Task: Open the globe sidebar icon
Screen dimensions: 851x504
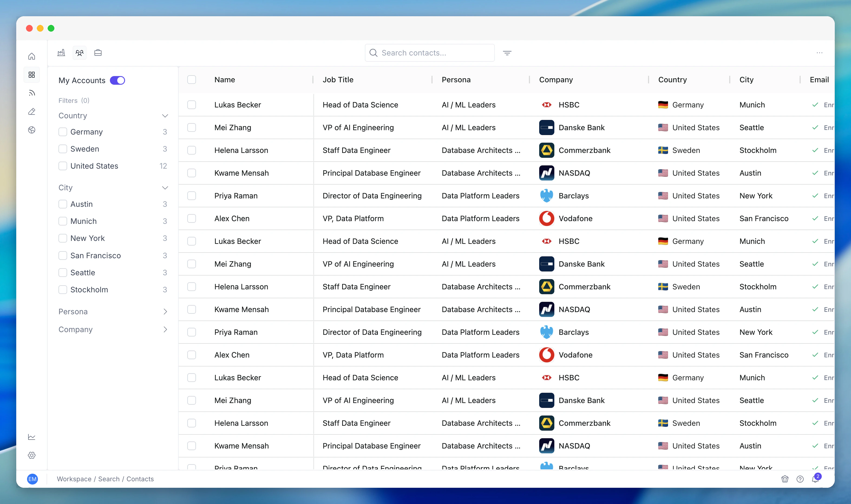Action: pyautogui.click(x=32, y=130)
